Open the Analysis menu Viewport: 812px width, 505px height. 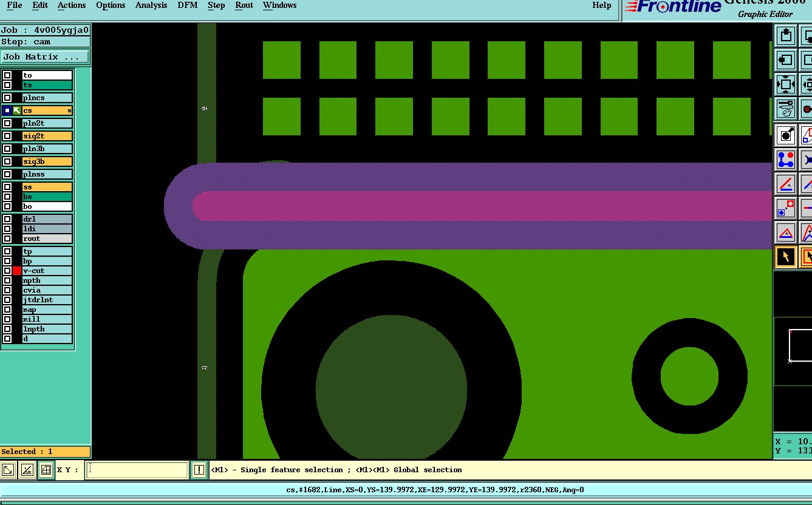(152, 5)
